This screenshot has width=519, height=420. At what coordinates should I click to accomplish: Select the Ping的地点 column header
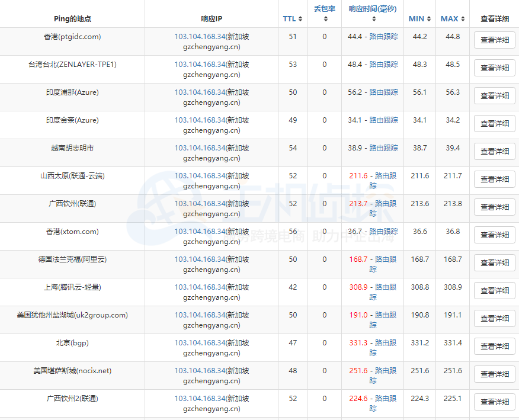coord(72,19)
